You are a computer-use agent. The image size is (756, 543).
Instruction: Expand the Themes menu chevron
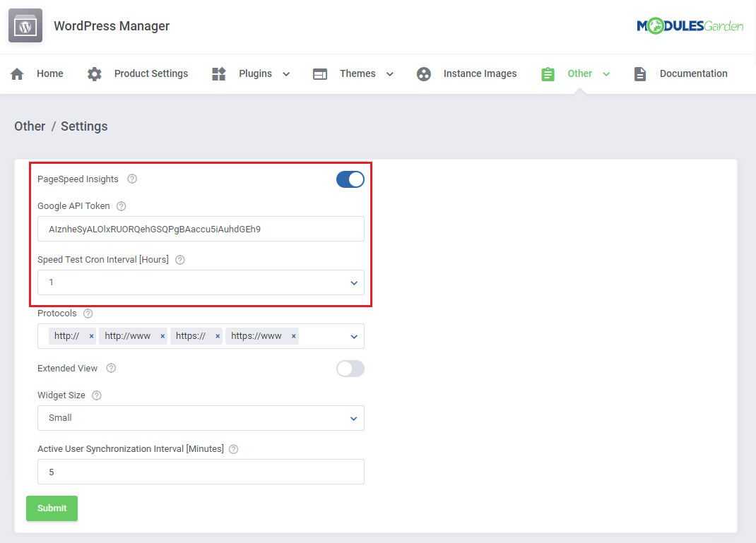click(390, 74)
